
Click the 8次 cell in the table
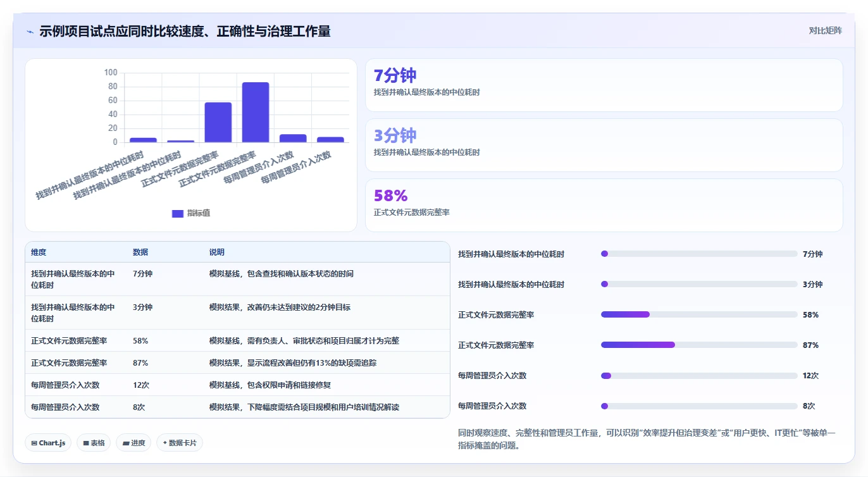tap(139, 407)
